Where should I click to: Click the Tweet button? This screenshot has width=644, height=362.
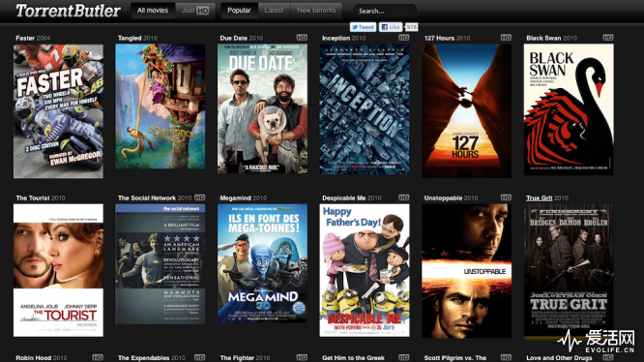click(363, 27)
